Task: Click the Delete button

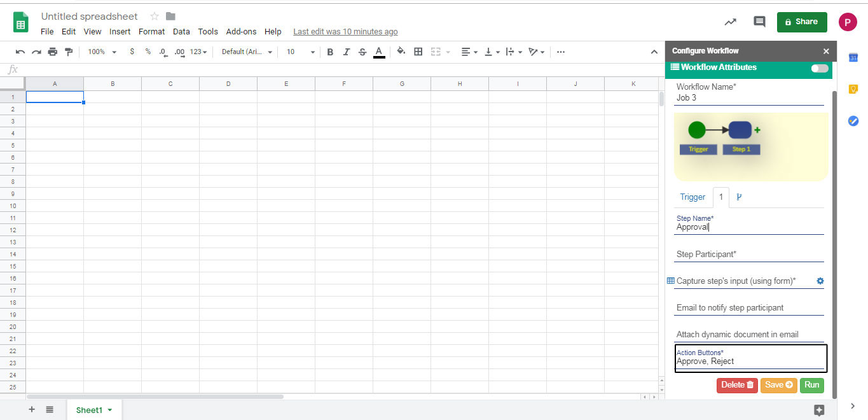Action: (737, 385)
